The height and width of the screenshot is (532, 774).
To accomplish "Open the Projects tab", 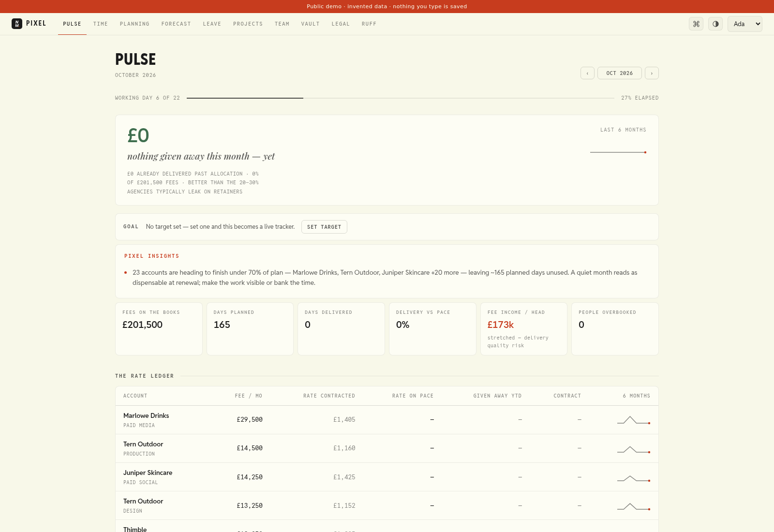I will [248, 24].
